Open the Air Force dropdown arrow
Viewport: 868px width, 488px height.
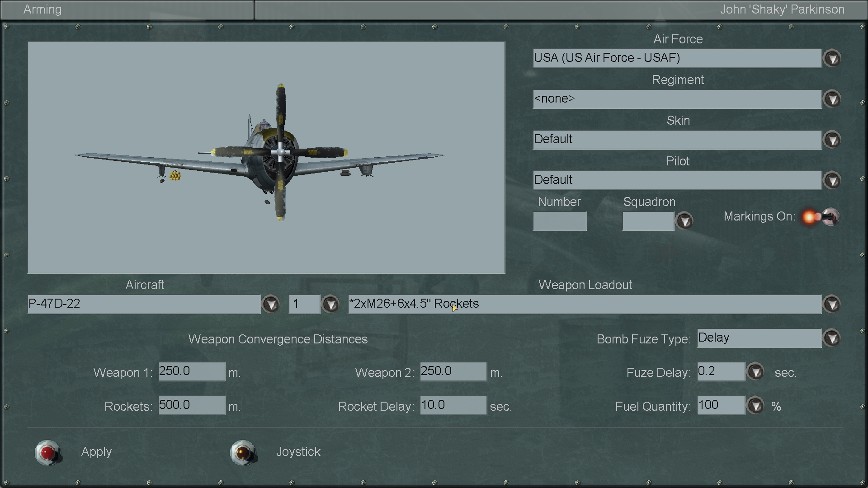(x=832, y=59)
